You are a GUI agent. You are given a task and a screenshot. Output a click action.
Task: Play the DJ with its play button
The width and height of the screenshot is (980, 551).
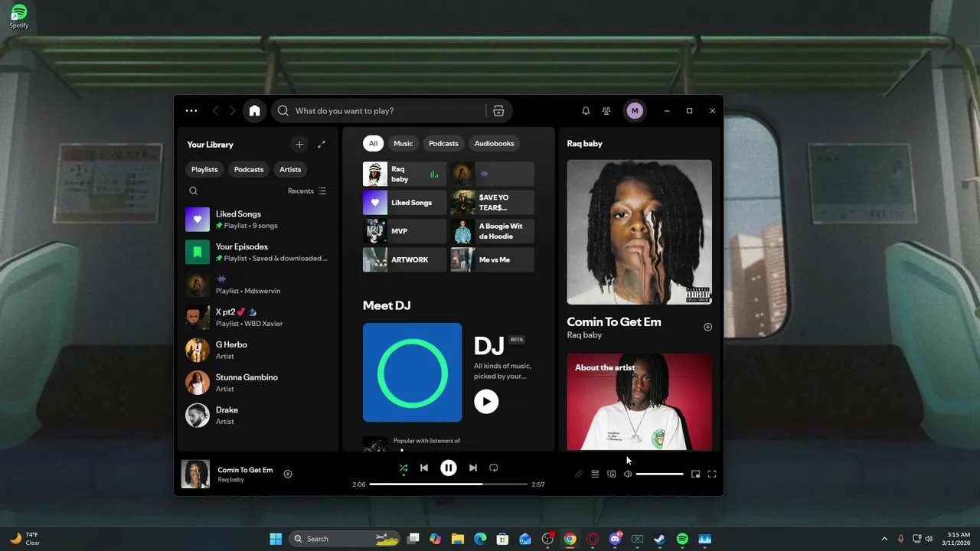pyautogui.click(x=486, y=402)
